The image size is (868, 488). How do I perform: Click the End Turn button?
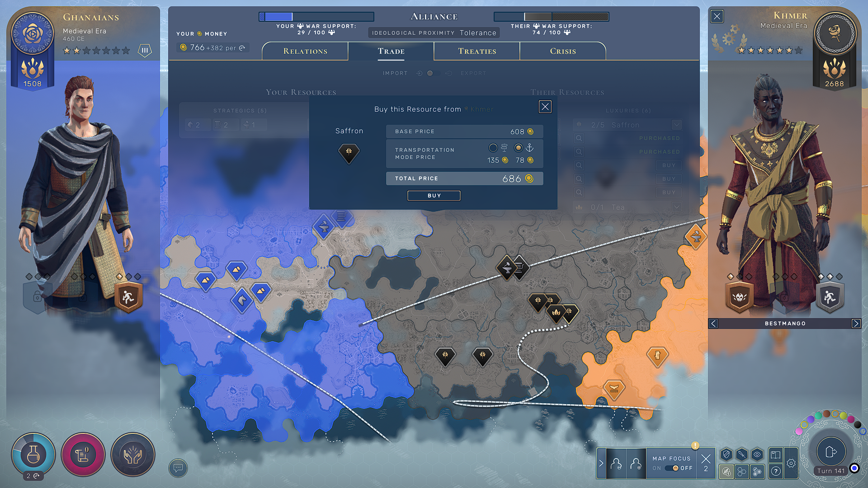[830, 451]
